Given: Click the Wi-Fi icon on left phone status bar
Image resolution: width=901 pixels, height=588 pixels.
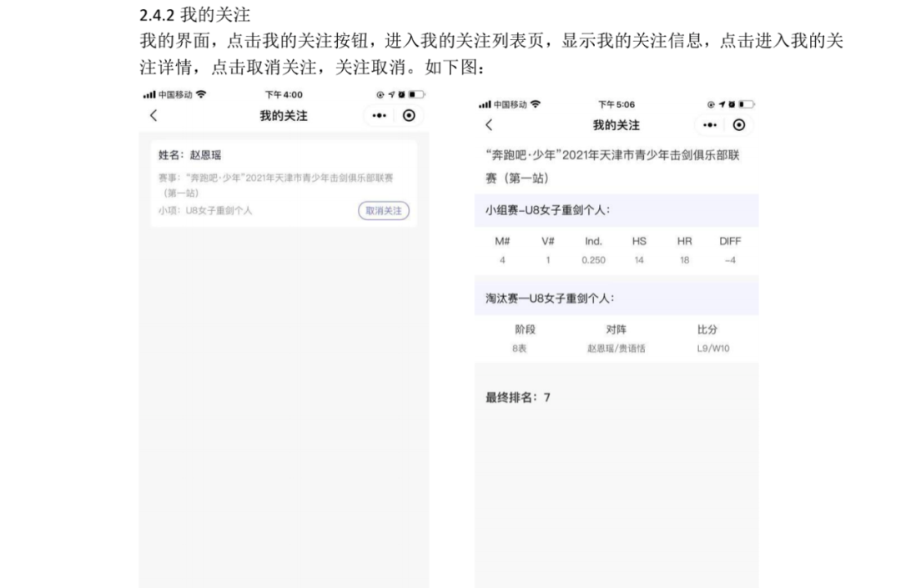Looking at the screenshot, I should [200, 94].
